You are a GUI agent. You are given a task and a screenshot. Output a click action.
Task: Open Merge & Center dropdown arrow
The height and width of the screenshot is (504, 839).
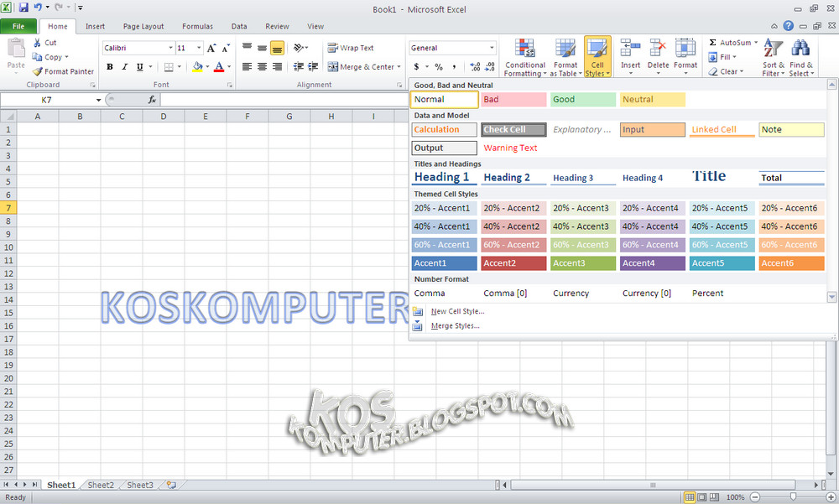coord(399,67)
